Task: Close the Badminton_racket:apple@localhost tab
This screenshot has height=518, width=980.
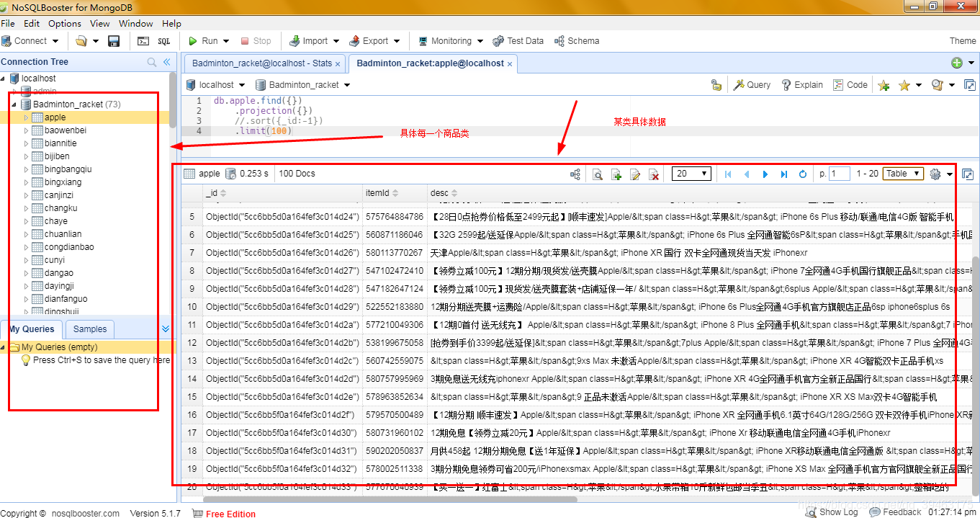Action: coord(510,63)
